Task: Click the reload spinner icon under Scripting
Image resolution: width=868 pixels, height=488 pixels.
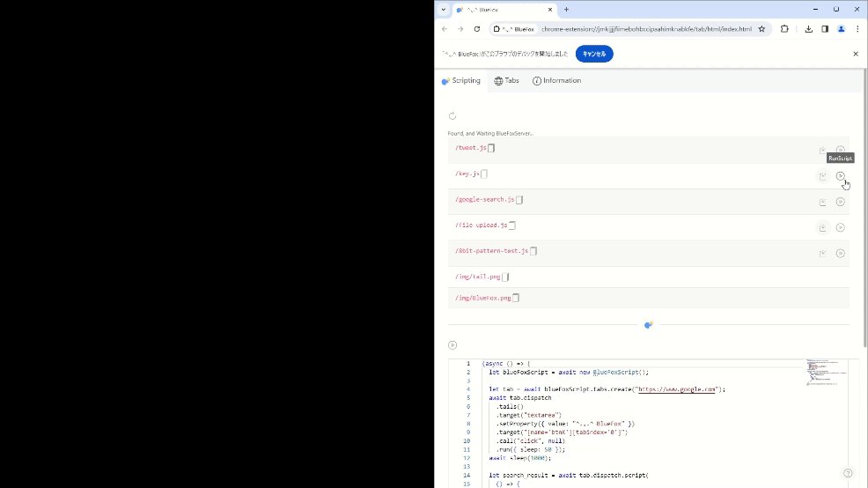Action: click(452, 115)
